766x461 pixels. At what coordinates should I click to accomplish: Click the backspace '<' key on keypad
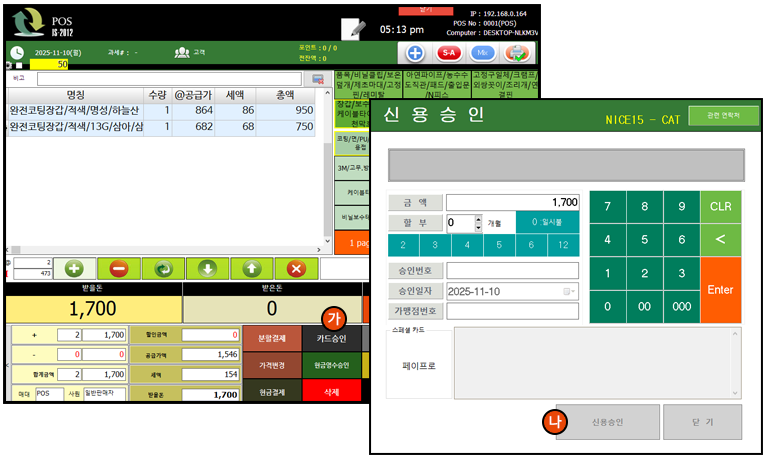721,239
